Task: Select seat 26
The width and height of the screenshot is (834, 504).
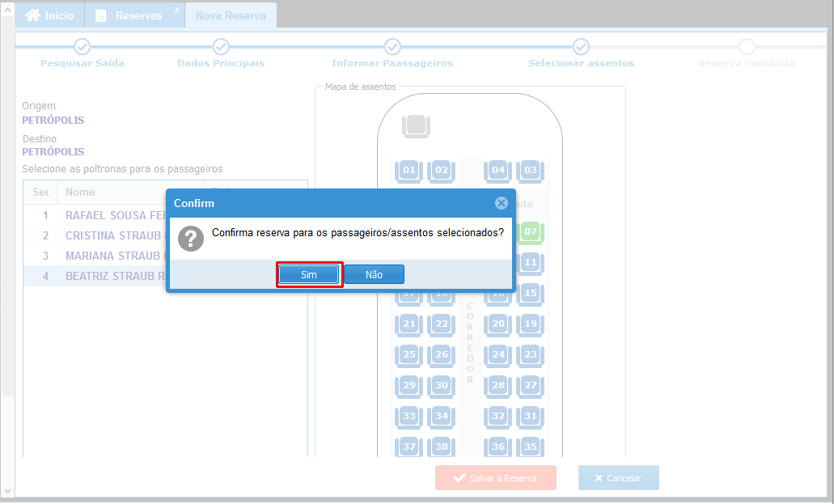Action: coord(442,355)
